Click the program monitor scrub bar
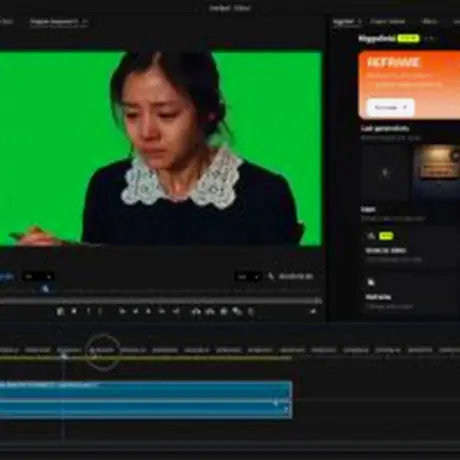The height and width of the screenshot is (460, 460). [x=160, y=301]
